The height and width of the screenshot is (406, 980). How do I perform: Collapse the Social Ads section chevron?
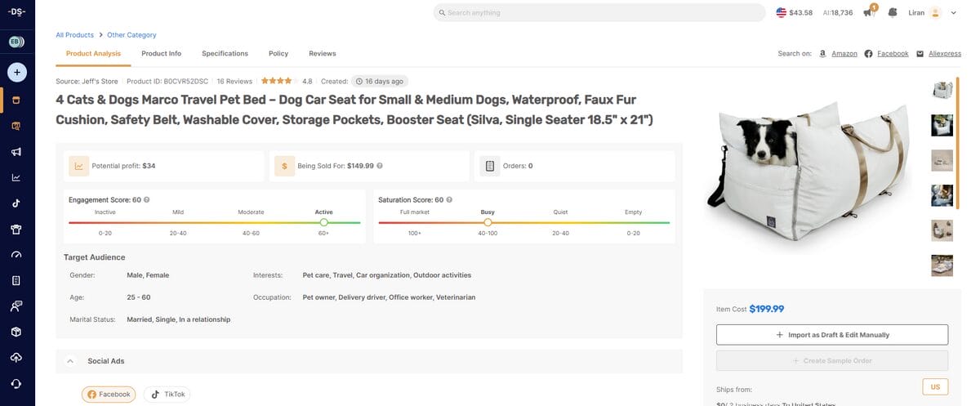pyautogui.click(x=70, y=360)
